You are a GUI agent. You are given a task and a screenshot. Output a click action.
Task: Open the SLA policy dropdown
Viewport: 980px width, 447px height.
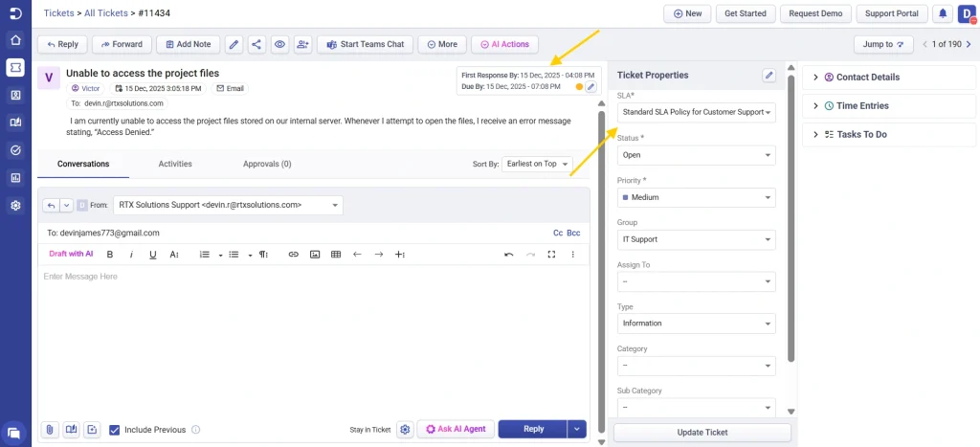click(x=697, y=113)
